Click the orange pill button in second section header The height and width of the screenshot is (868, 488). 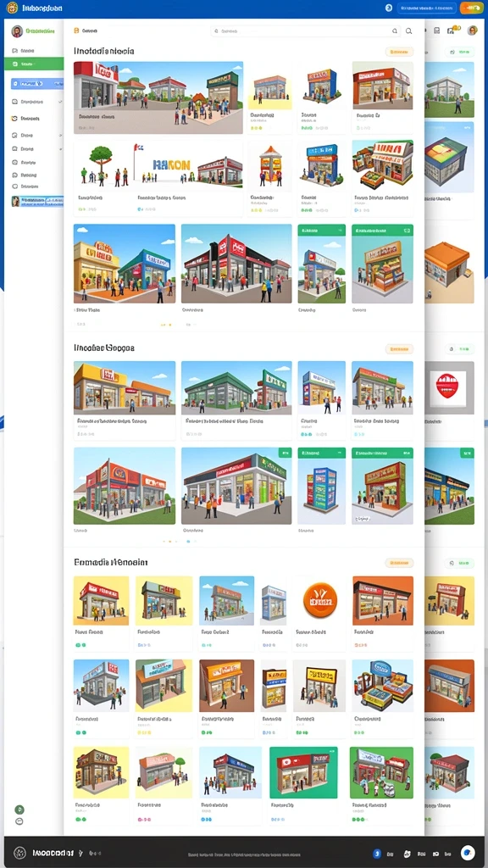399,349
